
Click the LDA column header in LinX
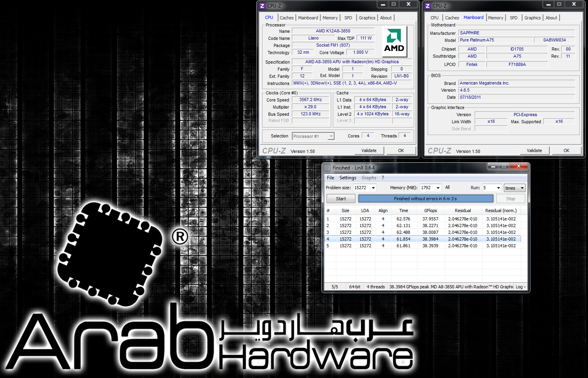click(365, 211)
